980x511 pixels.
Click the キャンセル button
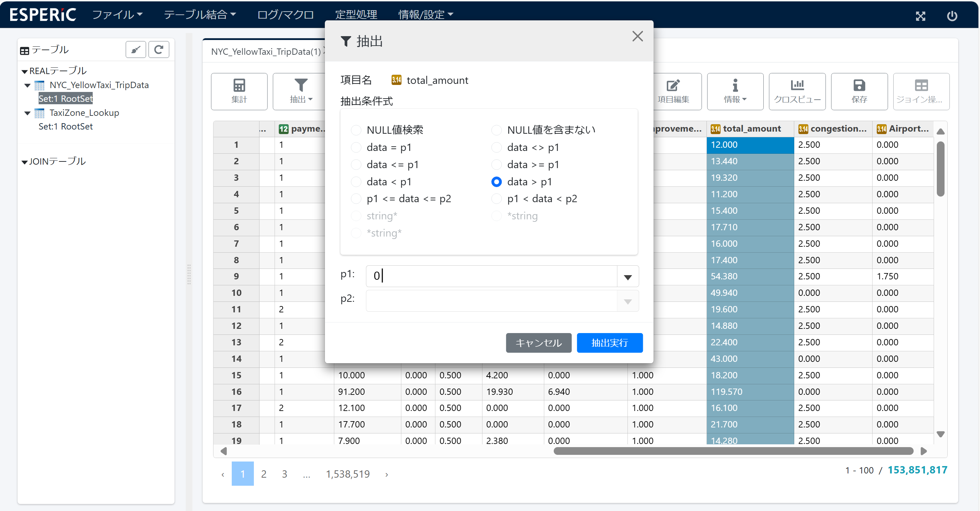pyautogui.click(x=538, y=343)
